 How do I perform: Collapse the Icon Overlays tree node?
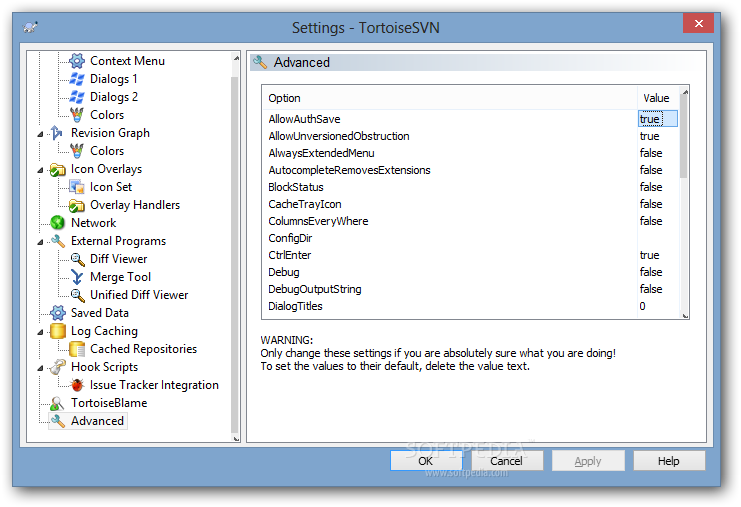(x=41, y=171)
